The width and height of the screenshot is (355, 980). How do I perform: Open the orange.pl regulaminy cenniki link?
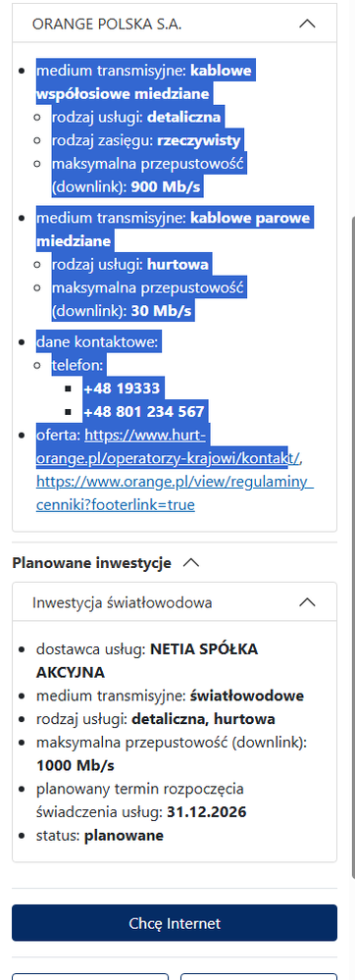pyautogui.click(x=175, y=493)
